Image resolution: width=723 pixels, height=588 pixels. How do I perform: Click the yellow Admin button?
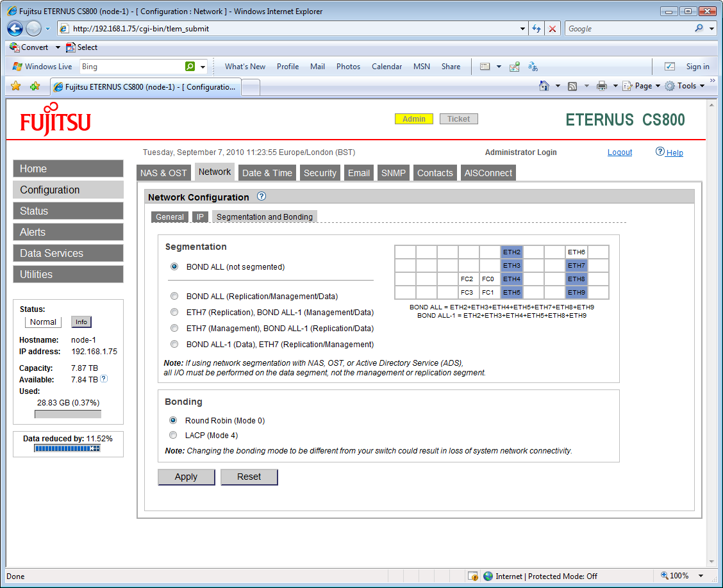click(x=414, y=119)
